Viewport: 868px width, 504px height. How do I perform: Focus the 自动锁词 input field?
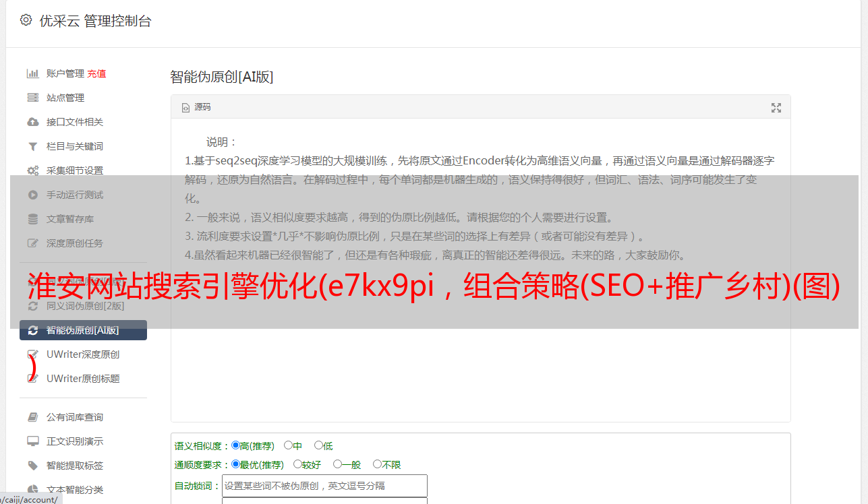(x=324, y=486)
